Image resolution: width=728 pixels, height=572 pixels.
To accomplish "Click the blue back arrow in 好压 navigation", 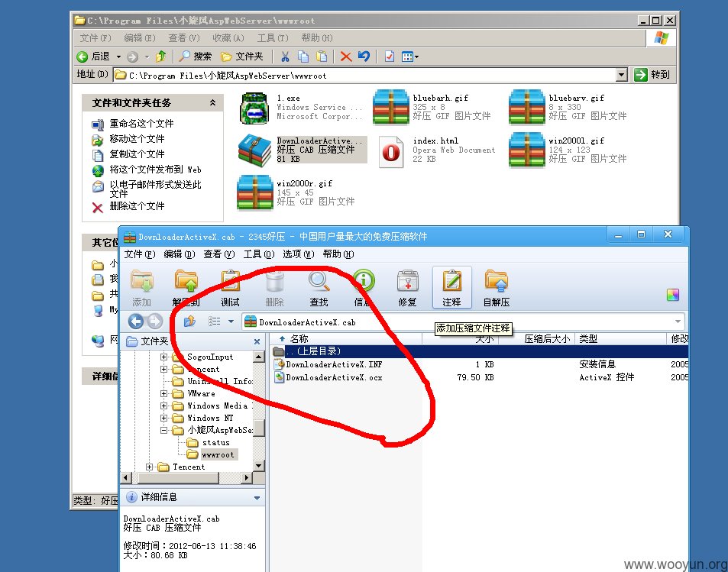I will pyautogui.click(x=136, y=322).
